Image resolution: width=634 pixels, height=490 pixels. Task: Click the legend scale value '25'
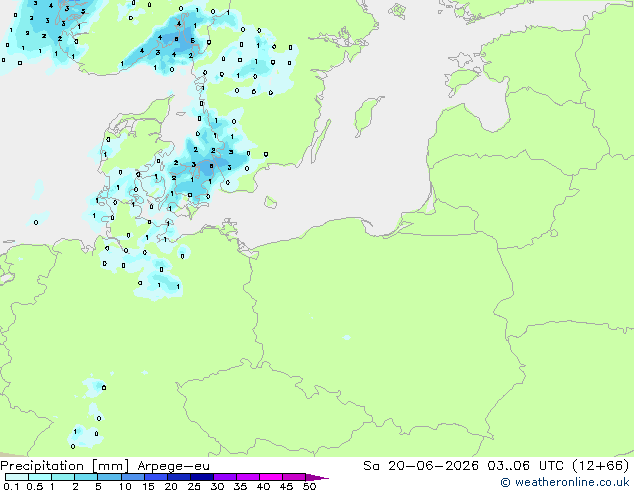point(194,486)
